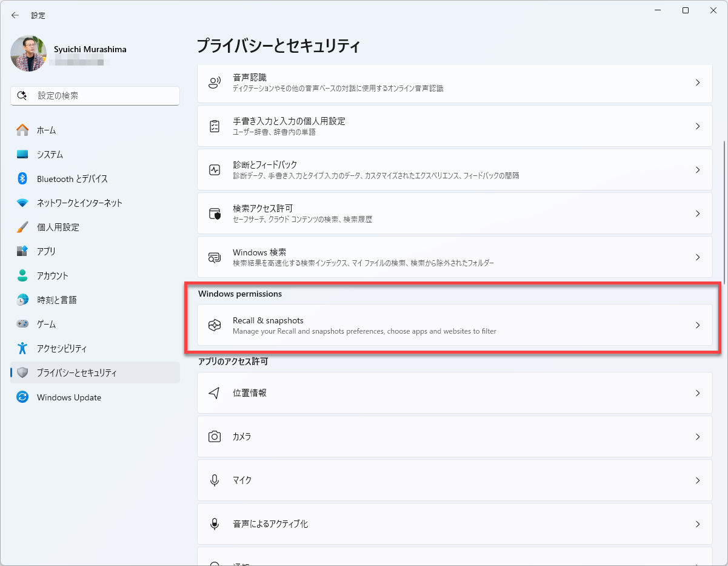Viewport: 728px width, 566px height.
Task: Click the network Wi-Fi icon
Action: click(22, 203)
